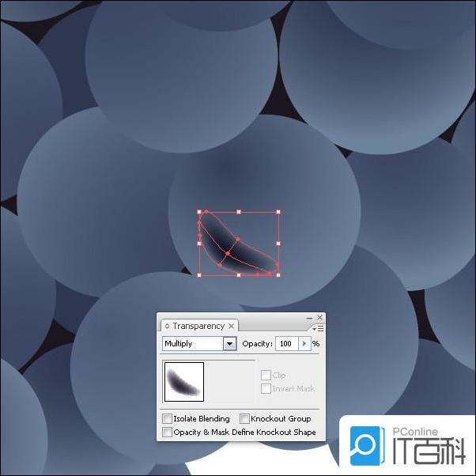Enable the Knockout Group checkbox
This screenshot has width=476, height=476.
click(244, 418)
